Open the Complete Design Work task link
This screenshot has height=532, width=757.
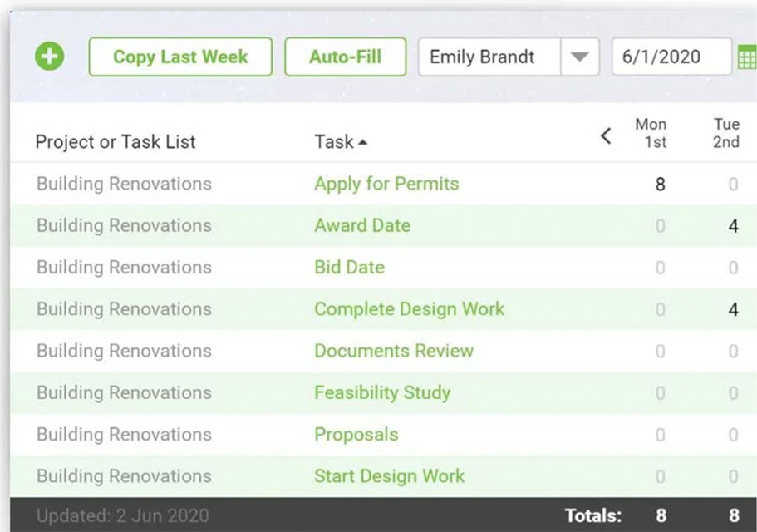coord(409,309)
